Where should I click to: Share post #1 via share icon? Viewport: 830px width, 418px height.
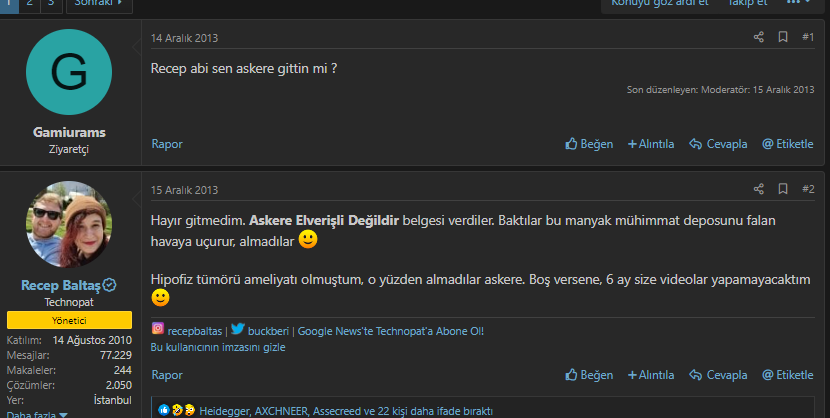pos(759,37)
